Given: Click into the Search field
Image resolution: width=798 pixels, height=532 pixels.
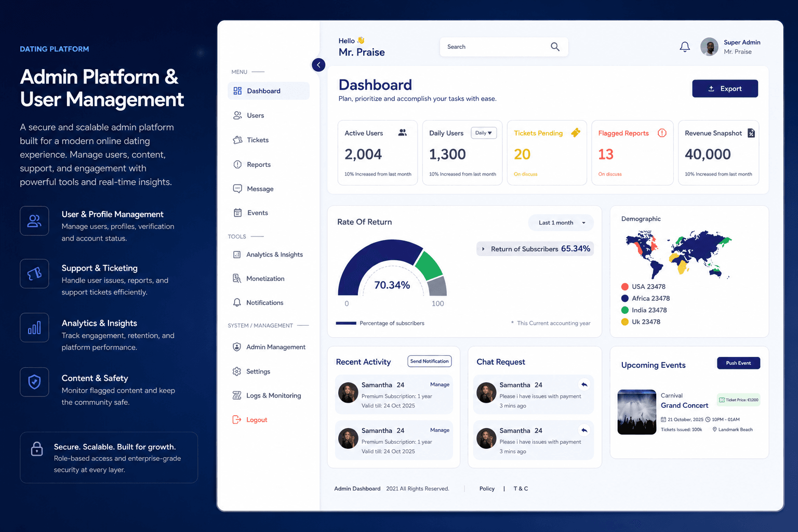Looking at the screenshot, I should pyautogui.click(x=504, y=47).
